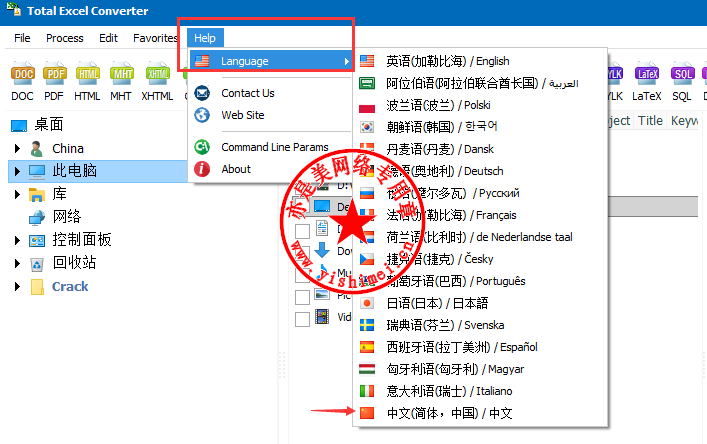Expand the China tree node
Image resolution: width=707 pixels, height=444 pixels.
click(x=18, y=148)
